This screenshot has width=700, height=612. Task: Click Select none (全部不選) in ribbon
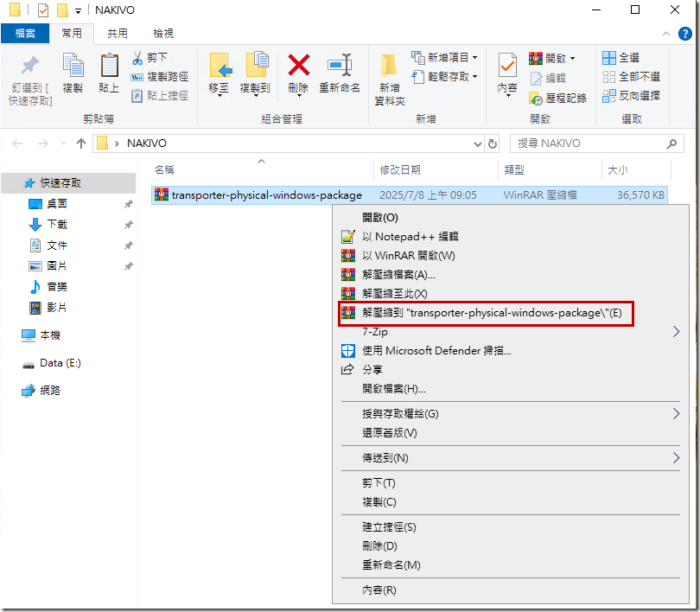pos(631,77)
